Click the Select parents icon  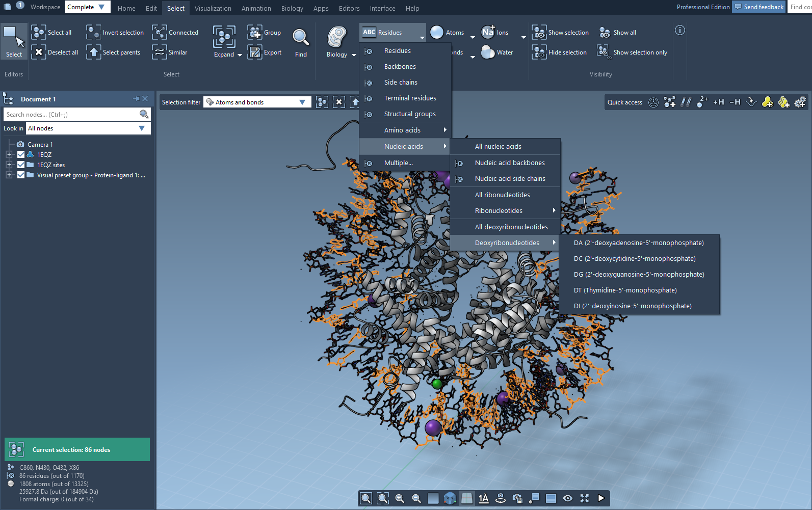point(93,52)
